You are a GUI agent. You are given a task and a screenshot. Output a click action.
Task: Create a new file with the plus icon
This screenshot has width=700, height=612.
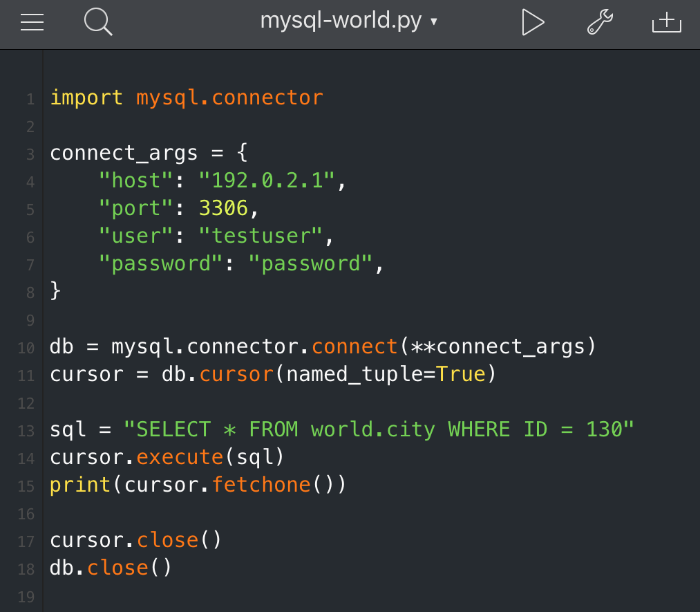click(666, 21)
